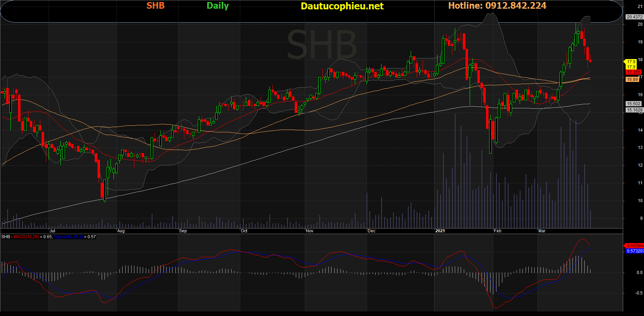Select the 15.1628 price tag

coord(634,110)
